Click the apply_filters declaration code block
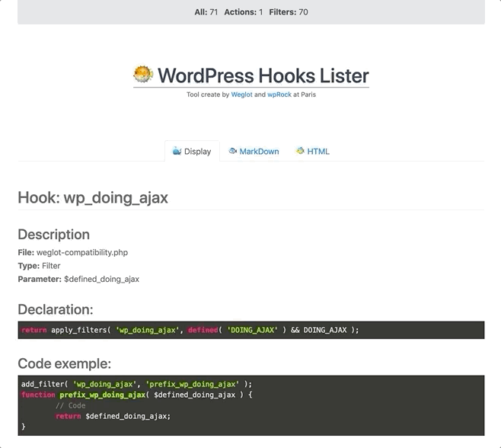501x448 pixels. point(251,330)
